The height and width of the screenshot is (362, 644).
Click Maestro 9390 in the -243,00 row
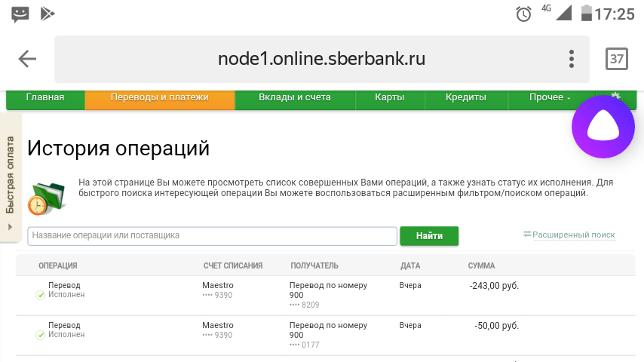coord(218,290)
